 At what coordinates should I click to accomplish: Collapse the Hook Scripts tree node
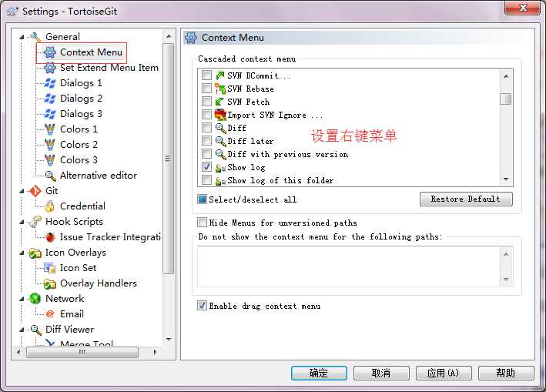[x=22, y=222]
